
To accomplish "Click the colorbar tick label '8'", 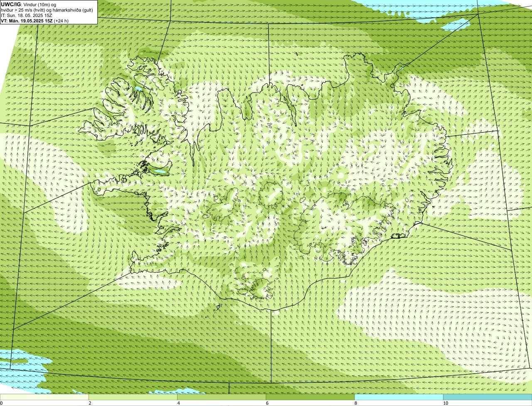I will 356,403.
